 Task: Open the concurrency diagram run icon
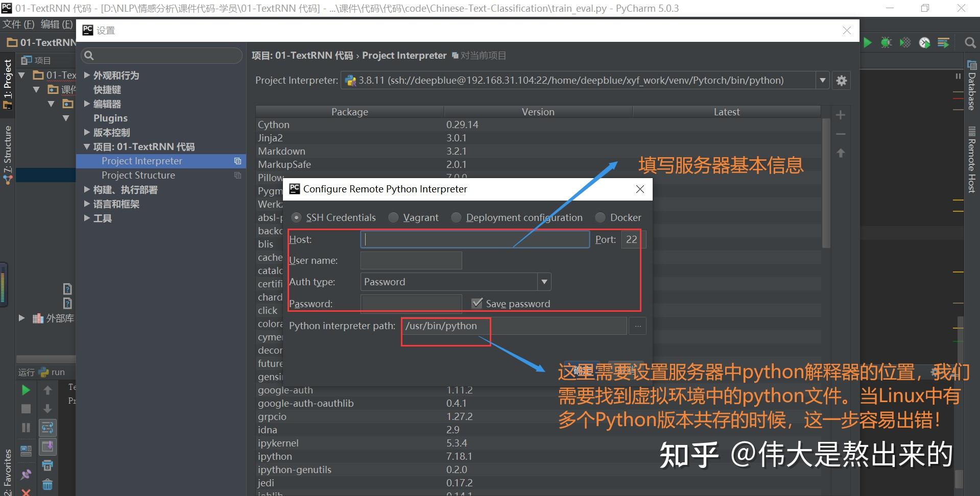click(x=943, y=43)
